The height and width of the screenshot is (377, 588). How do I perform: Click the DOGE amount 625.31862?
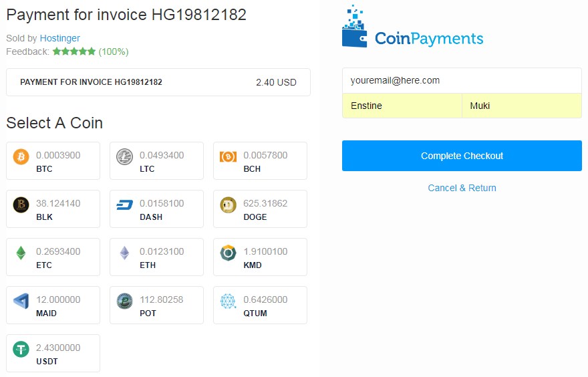pyautogui.click(x=265, y=203)
